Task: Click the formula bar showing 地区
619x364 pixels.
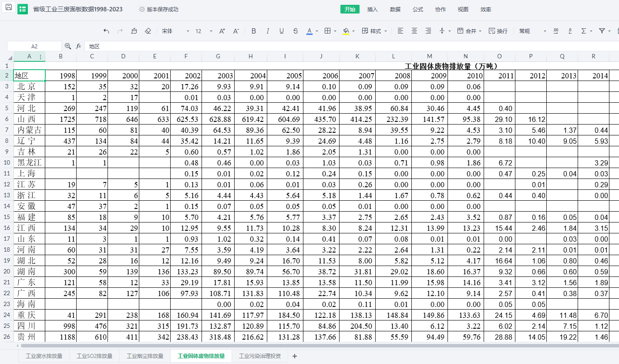Action: (x=352, y=46)
